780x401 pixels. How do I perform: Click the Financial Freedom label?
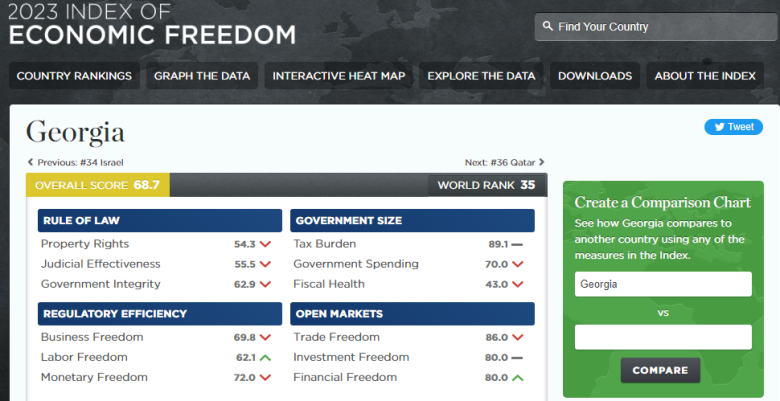click(345, 377)
